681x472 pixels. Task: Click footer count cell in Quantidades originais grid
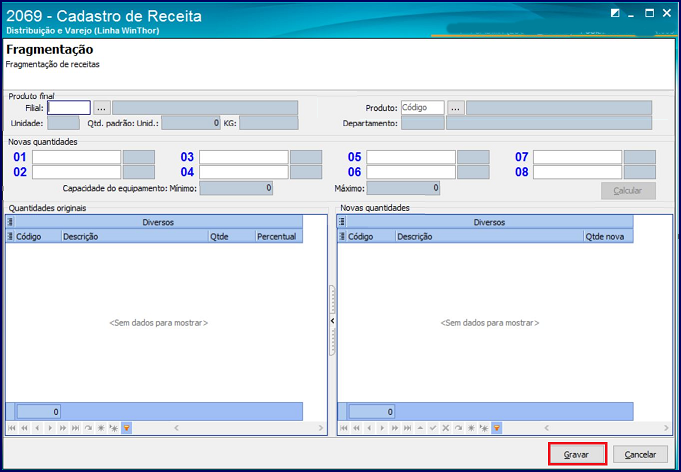[x=38, y=412]
